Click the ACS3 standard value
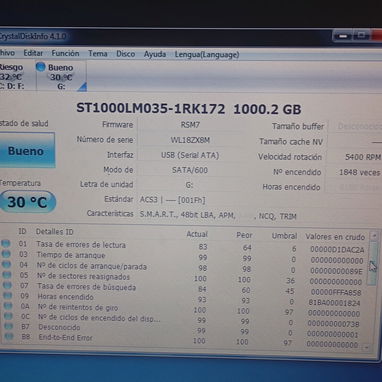Screen dimensions: 382x382 [173, 200]
